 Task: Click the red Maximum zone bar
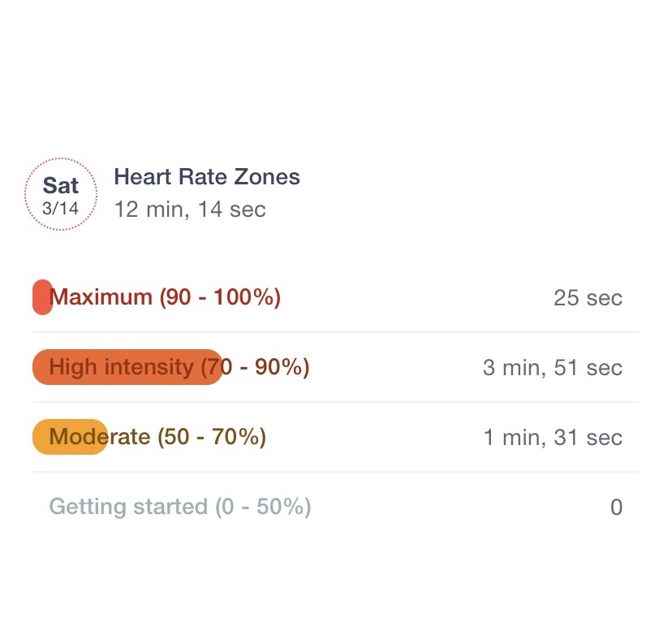41,297
